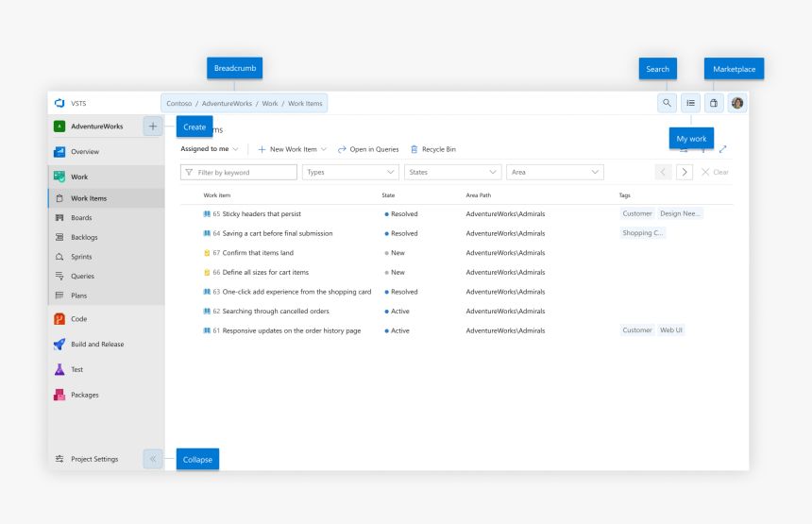Click Open in Queries
The width and height of the screenshot is (812, 524).
[368, 149]
